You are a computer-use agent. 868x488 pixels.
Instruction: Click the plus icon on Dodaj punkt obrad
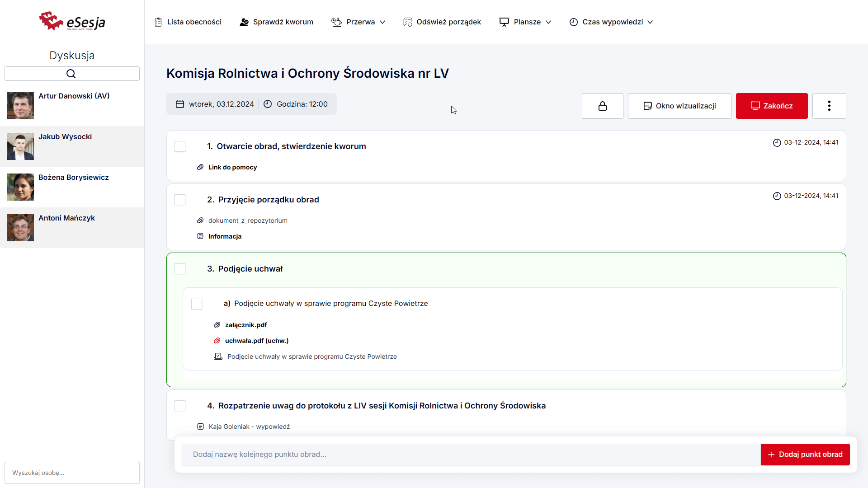pyautogui.click(x=771, y=455)
